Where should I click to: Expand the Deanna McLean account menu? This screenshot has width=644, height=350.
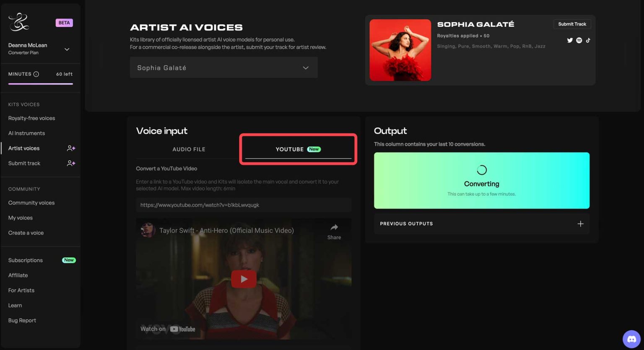[x=67, y=49]
